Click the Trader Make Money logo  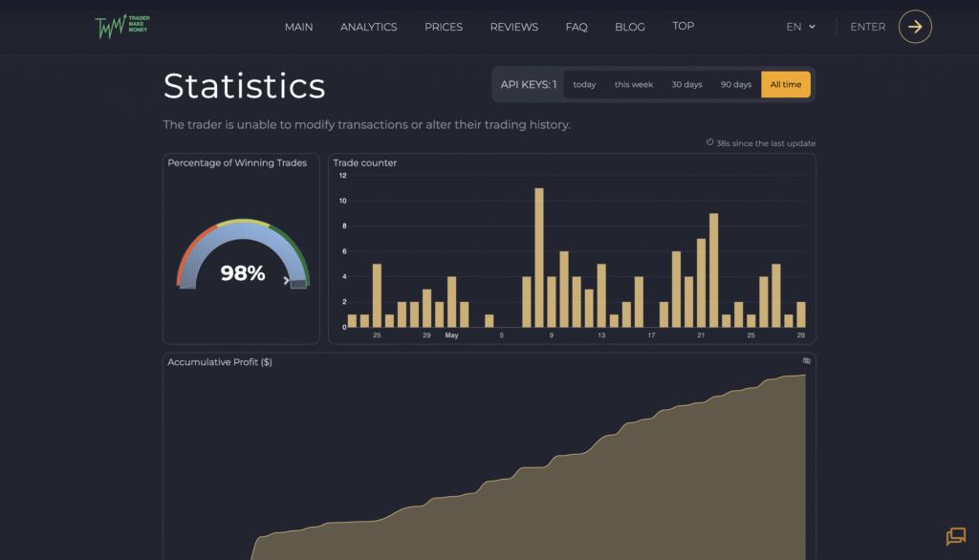(122, 27)
